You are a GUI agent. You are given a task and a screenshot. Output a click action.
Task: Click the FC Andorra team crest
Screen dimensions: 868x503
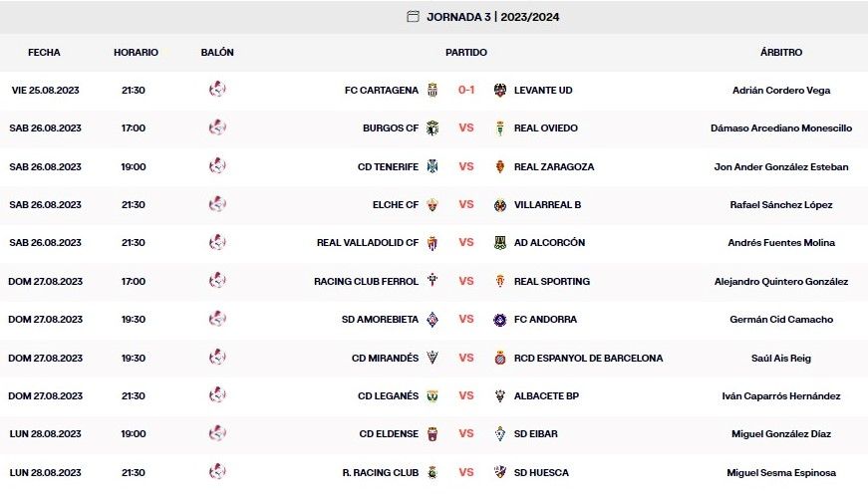click(x=500, y=320)
